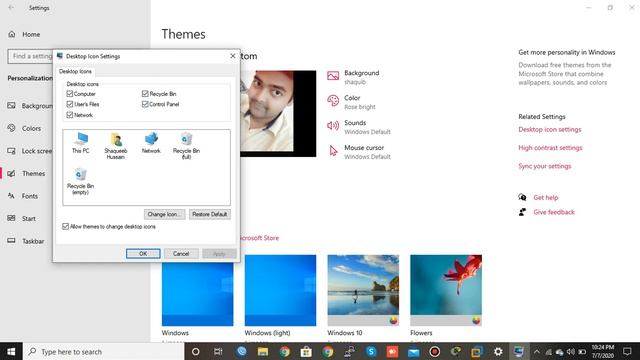Open the theme Sounds option
The image size is (640, 360).
359,127
